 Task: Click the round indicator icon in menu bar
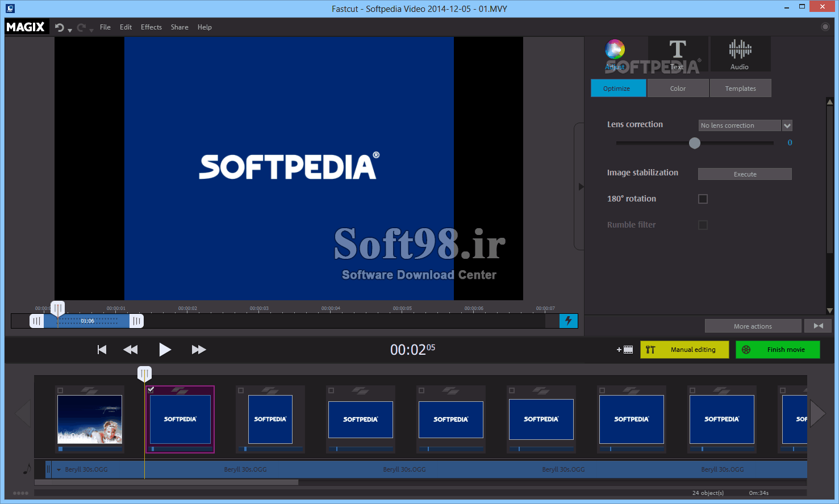825,27
